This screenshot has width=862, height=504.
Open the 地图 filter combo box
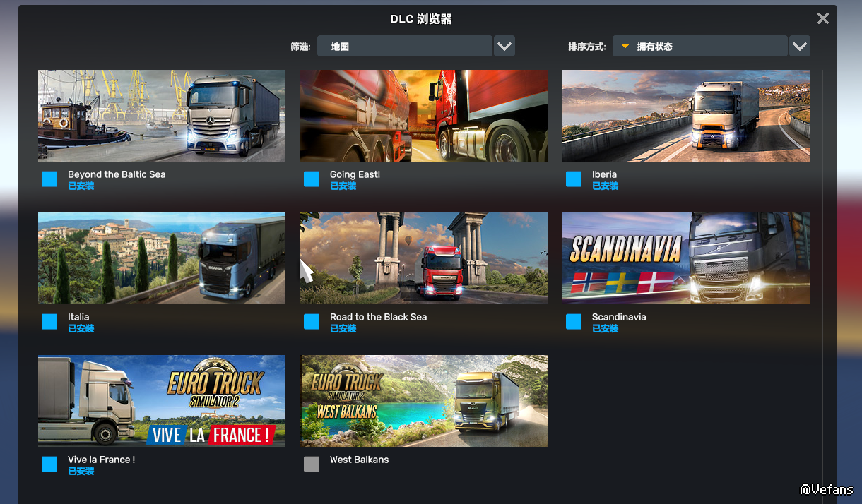coord(405,46)
